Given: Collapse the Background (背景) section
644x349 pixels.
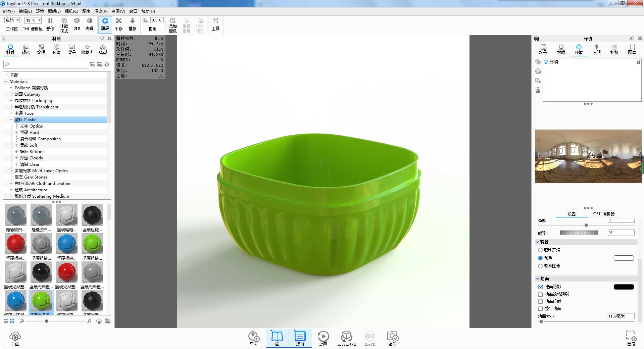Looking at the screenshot, I should (538, 242).
